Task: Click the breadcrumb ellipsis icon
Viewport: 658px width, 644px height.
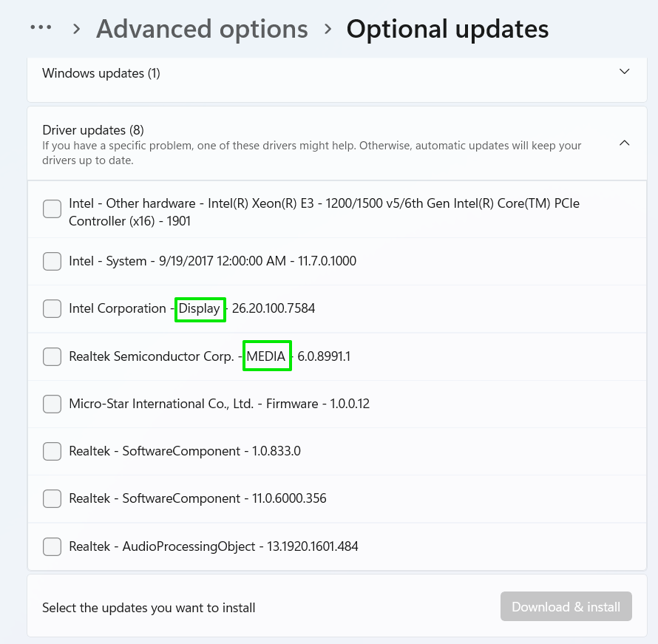Action: (41, 27)
